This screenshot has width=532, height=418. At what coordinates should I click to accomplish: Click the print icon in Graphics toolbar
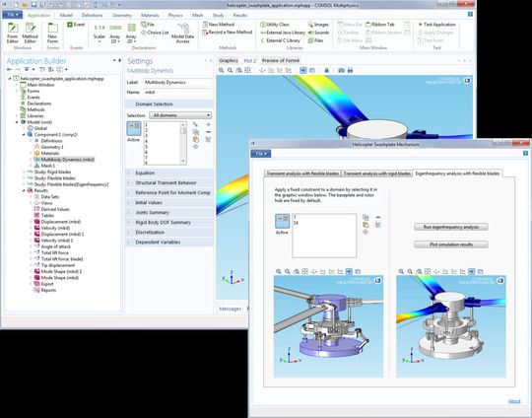coord(350,70)
